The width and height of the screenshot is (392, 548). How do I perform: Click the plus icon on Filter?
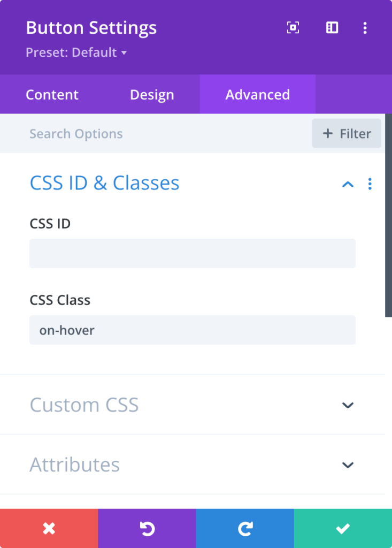327,133
